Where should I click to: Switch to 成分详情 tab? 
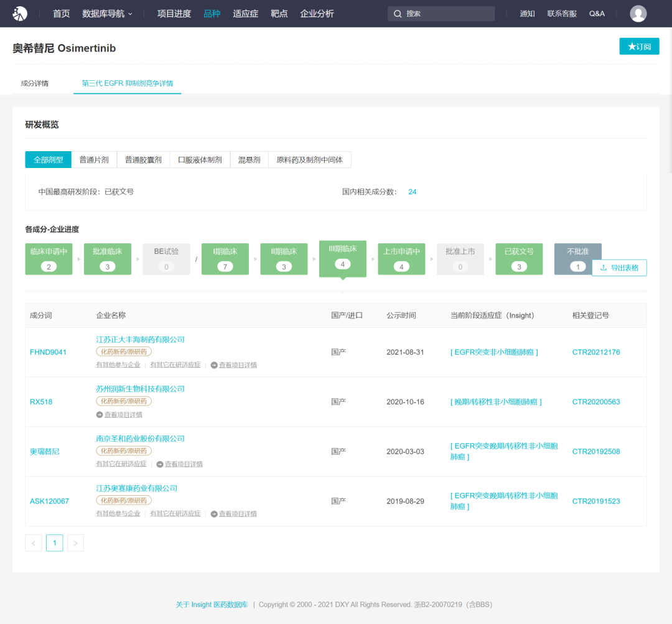35,83
